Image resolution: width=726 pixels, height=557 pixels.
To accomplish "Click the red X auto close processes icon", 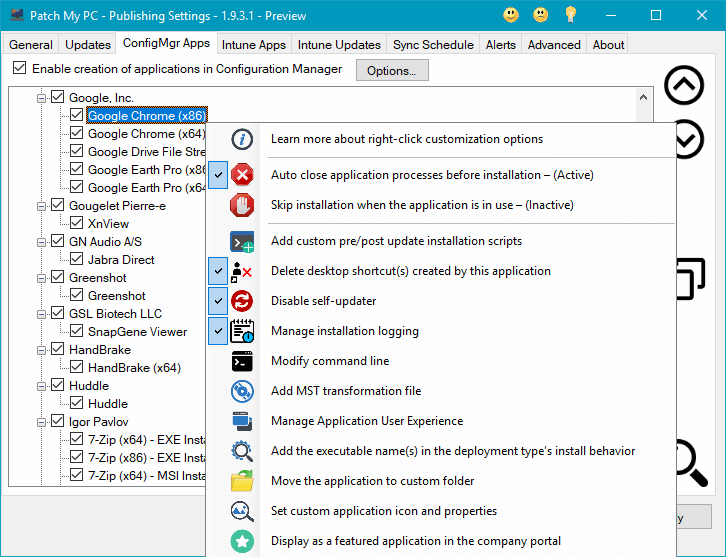I will pos(242,175).
